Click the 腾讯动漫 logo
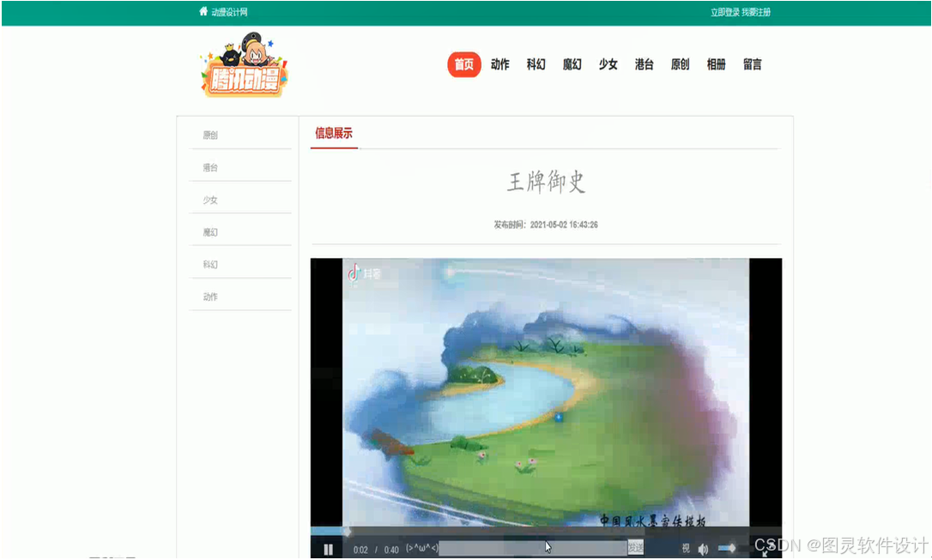 (x=245, y=64)
